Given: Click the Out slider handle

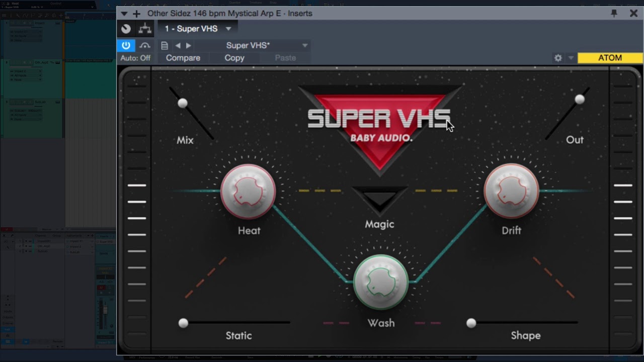Looking at the screenshot, I should (580, 100).
